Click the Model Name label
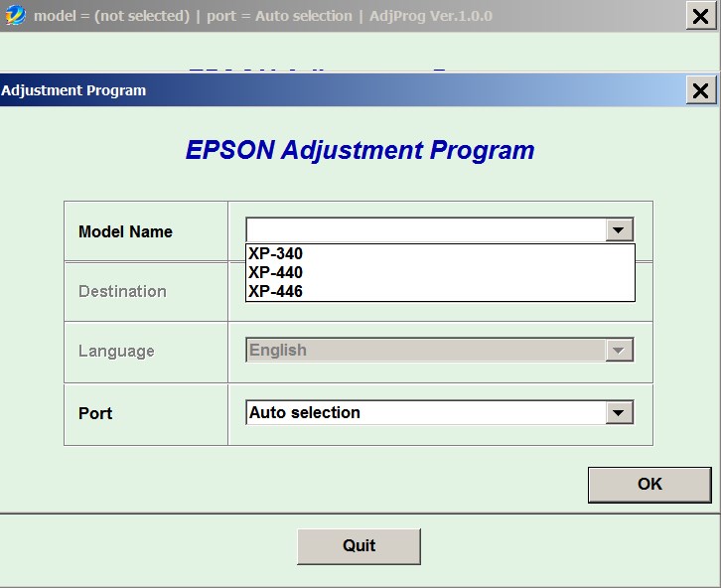The image size is (721, 588). (125, 231)
